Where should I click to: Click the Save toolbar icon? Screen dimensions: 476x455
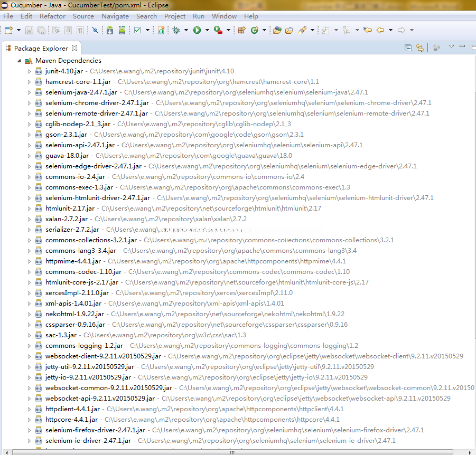[x=29, y=30]
